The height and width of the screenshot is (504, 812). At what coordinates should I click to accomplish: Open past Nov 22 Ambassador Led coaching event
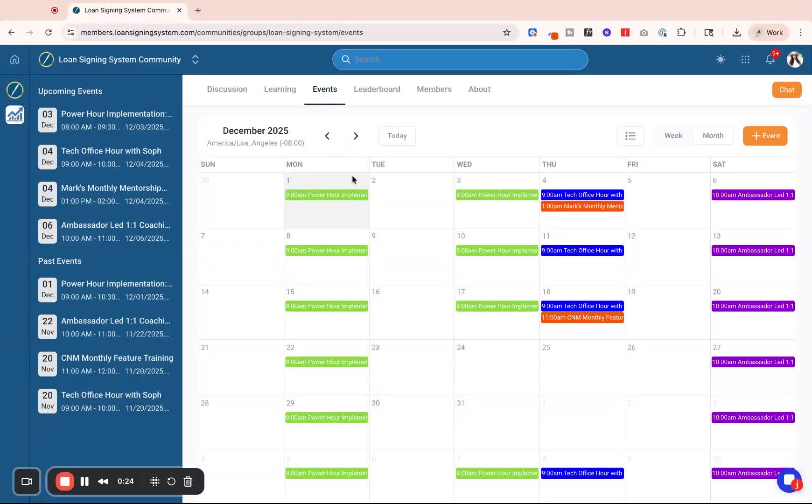click(x=106, y=327)
